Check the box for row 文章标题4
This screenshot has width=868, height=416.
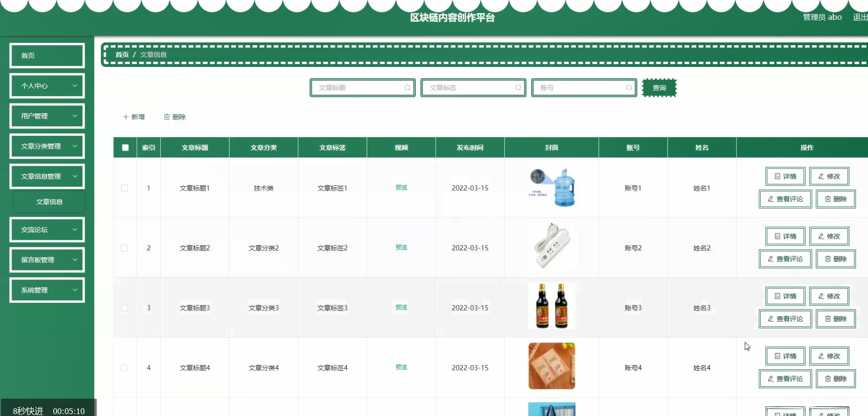[125, 368]
